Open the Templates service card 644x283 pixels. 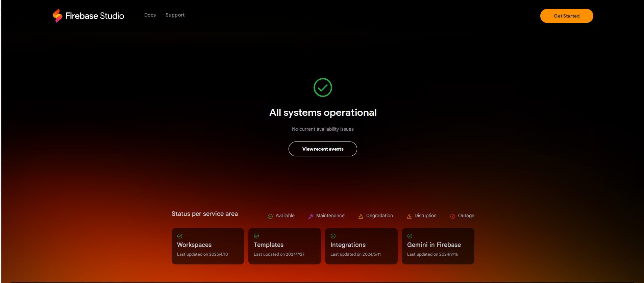tap(284, 246)
